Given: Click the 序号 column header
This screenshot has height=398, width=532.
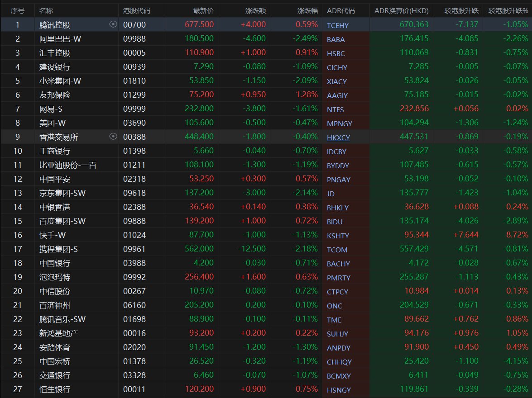Looking at the screenshot, I should click(17, 10).
